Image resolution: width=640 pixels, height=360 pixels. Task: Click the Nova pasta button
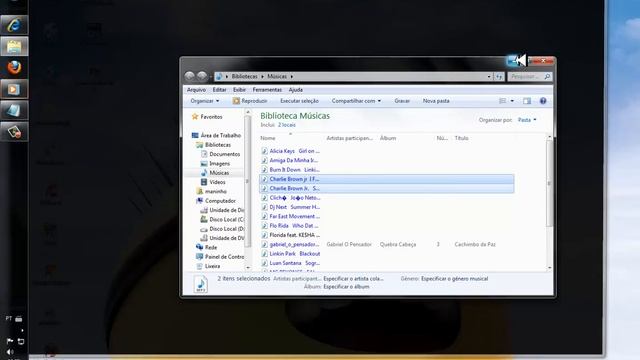coord(436,101)
